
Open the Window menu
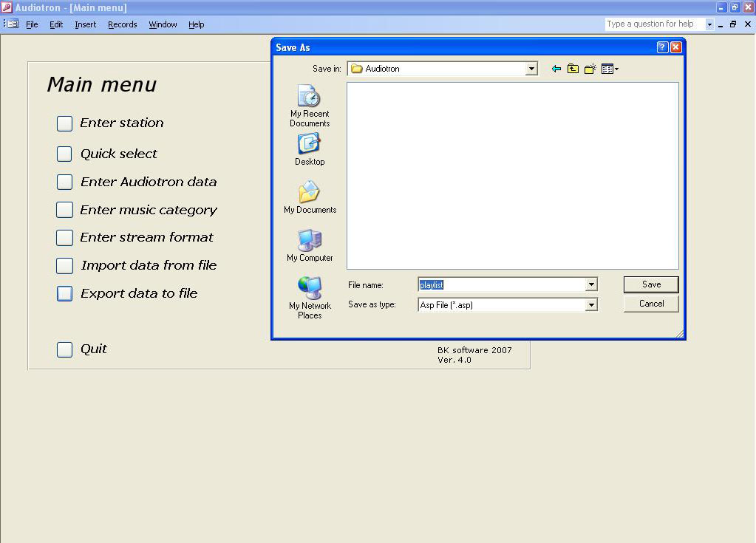(x=163, y=24)
